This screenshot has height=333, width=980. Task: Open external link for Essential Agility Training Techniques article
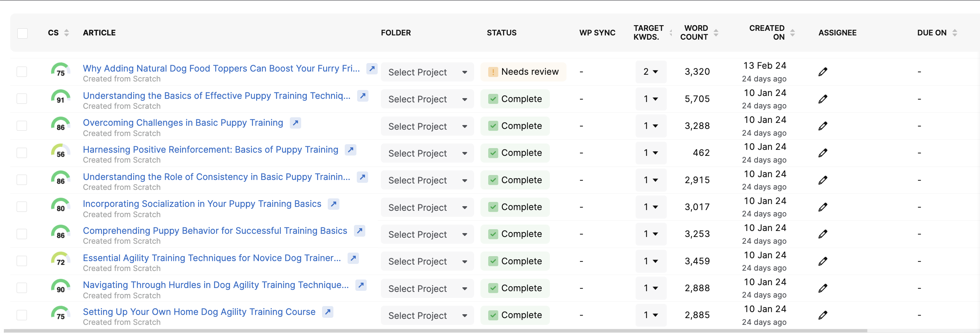click(353, 258)
